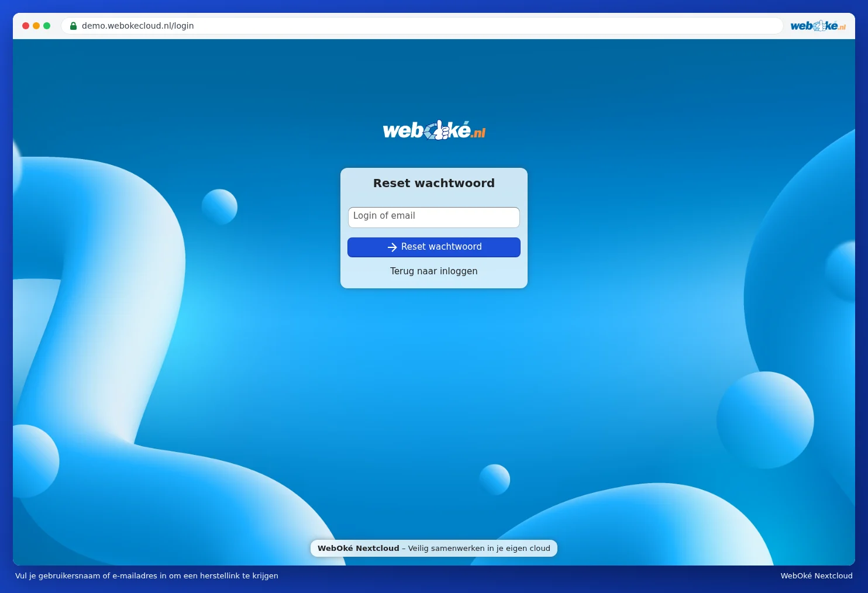Click the green padlock icon in the address bar
The height and width of the screenshot is (593, 868).
click(73, 26)
